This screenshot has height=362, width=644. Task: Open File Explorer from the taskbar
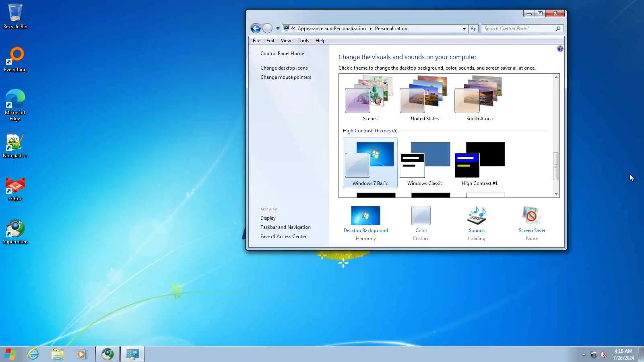pos(58,354)
